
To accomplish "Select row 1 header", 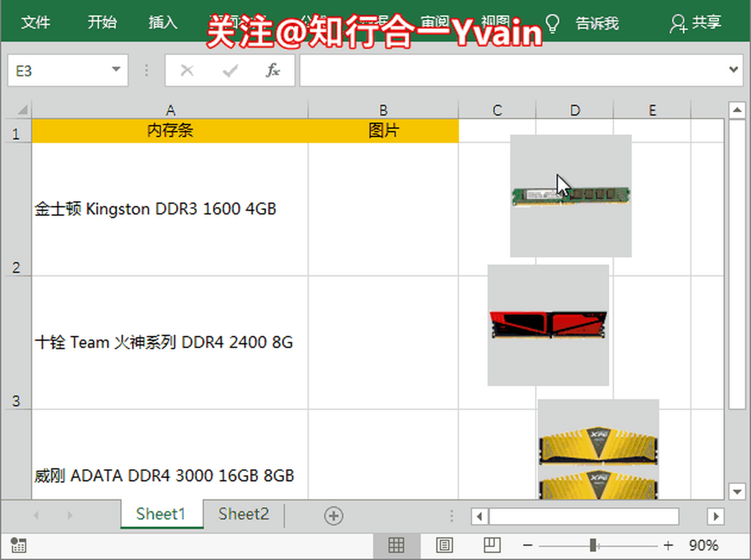I will pos(16,131).
